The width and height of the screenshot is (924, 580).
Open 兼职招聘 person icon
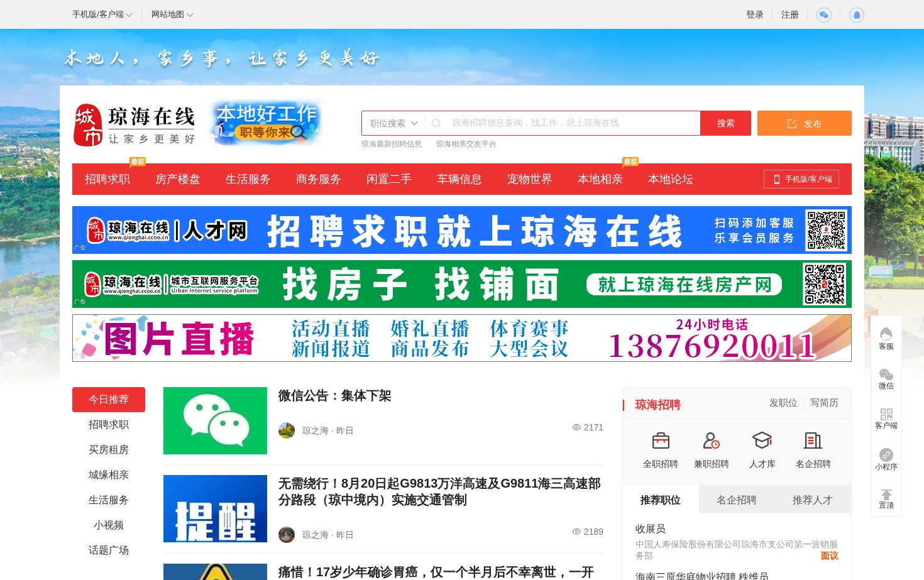click(x=712, y=440)
